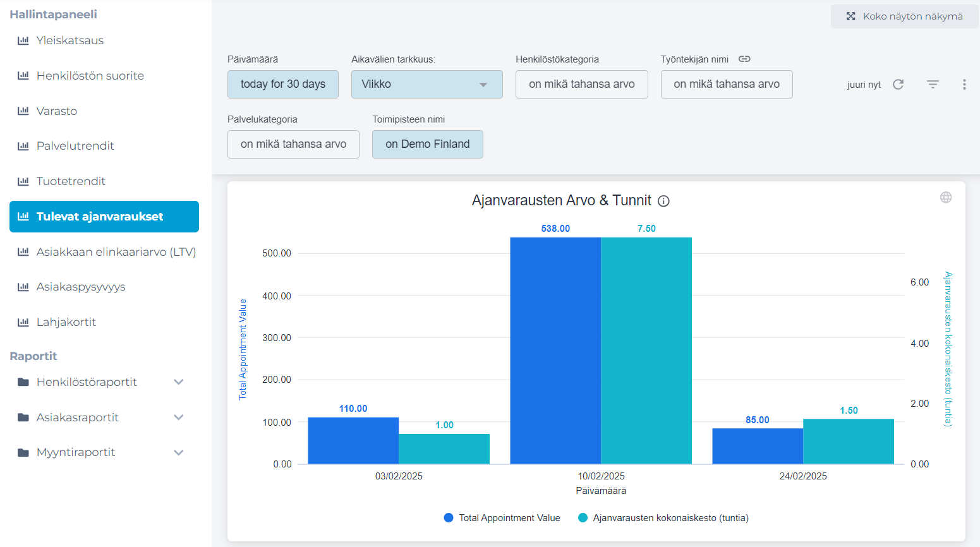980x547 pixels.
Task: Click the 03/02/2025 axis label
Action: point(399,476)
